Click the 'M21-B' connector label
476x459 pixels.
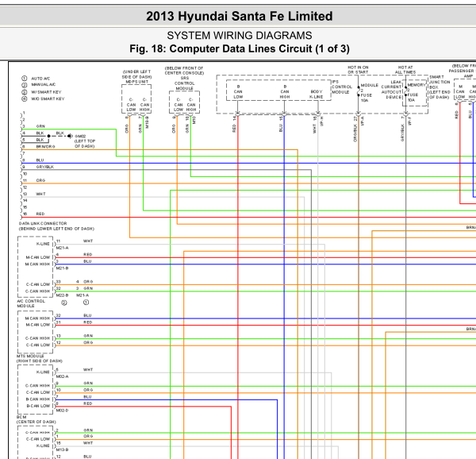point(62,268)
